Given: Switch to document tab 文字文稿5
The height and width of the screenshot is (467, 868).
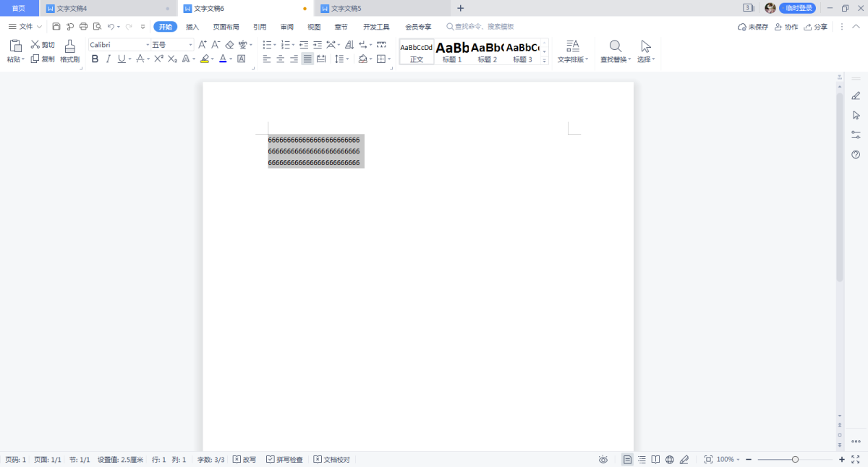Looking at the screenshot, I should [383, 8].
